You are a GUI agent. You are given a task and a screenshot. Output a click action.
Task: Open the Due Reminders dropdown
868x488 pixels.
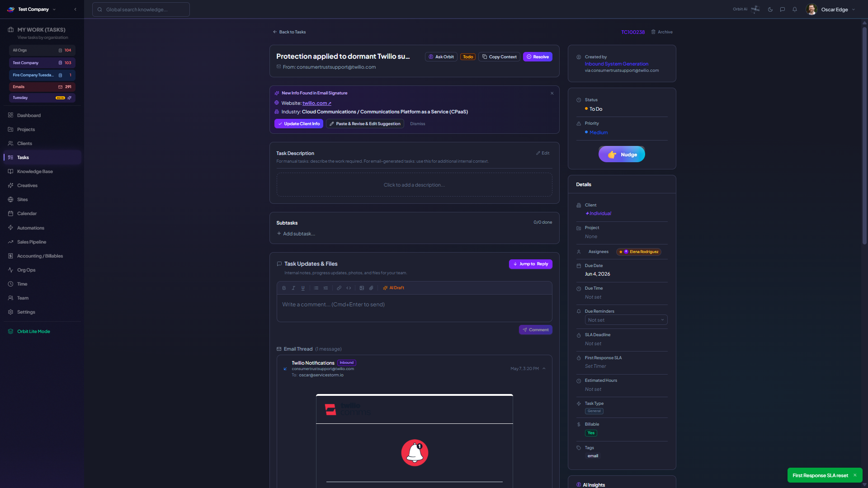(626, 320)
